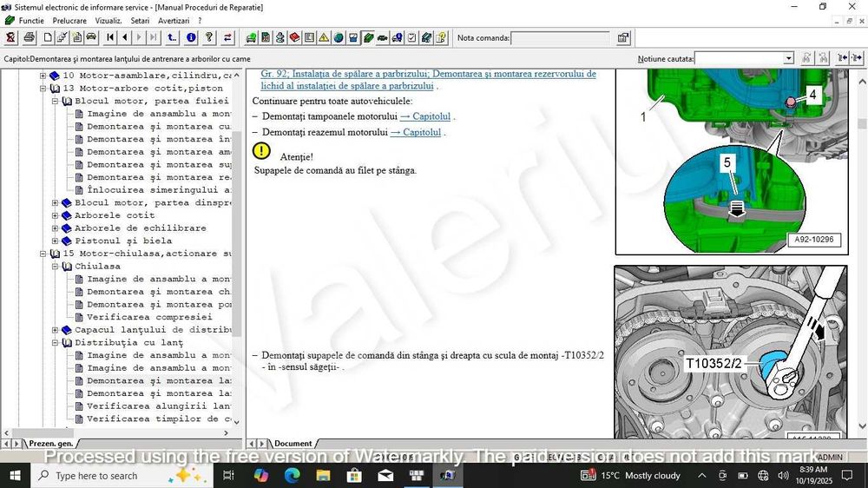
Task: Select the 'Prezen. gen.' tab
Action: click(x=50, y=443)
